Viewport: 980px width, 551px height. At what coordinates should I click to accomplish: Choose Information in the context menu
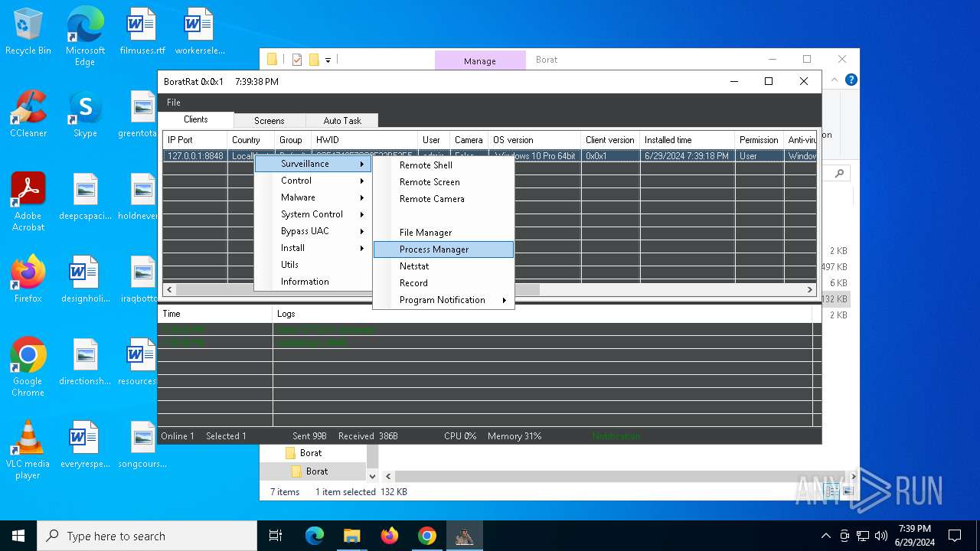click(x=312, y=282)
